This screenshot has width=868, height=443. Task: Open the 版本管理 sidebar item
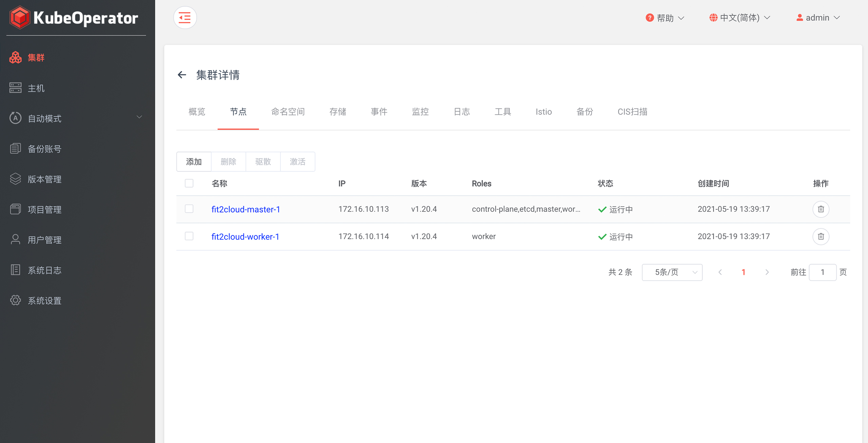pyautogui.click(x=77, y=179)
